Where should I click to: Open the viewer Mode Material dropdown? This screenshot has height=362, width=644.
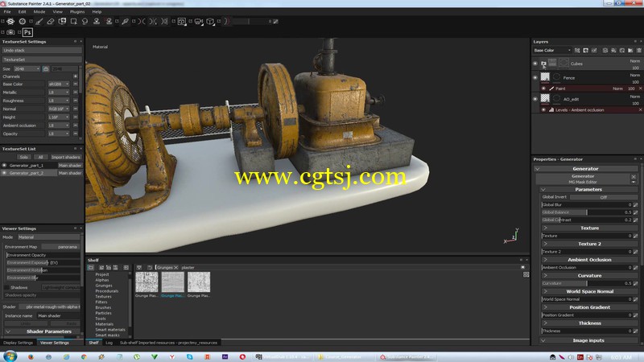pyautogui.click(x=48, y=237)
